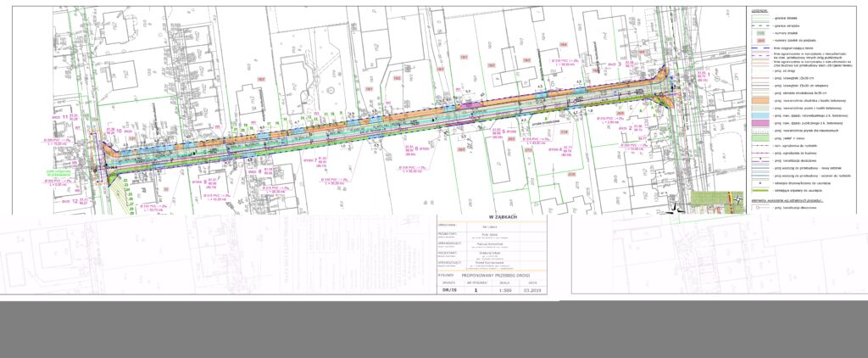Click the green connection point annotation at left
This screenshot has width=868, height=358.
coord(57,174)
